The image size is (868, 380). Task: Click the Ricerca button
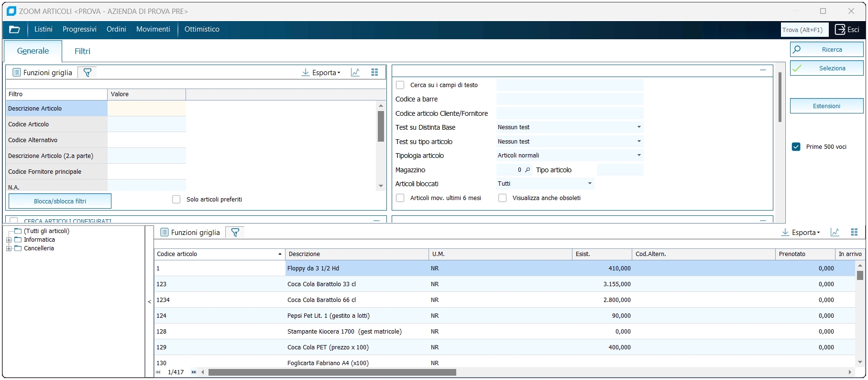click(x=826, y=50)
